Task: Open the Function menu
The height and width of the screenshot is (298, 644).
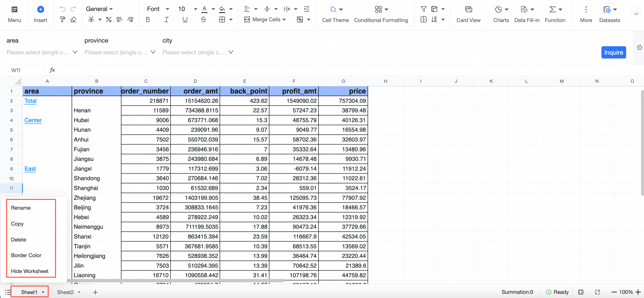Action: (555, 14)
